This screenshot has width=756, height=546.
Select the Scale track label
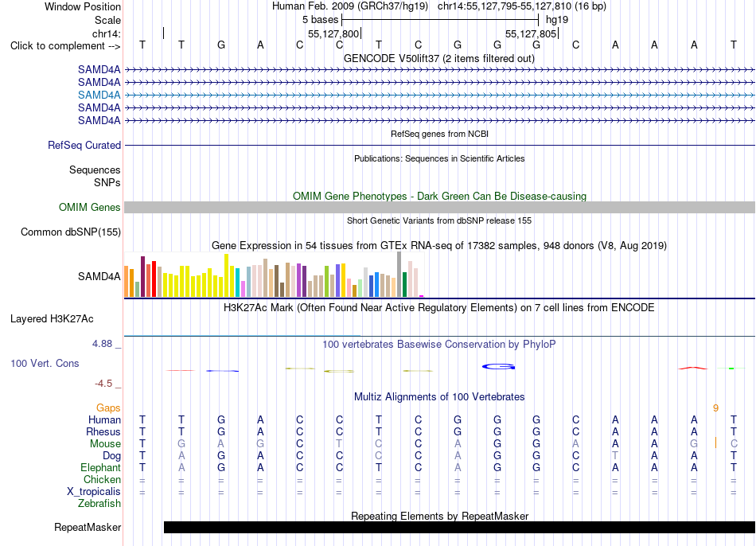point(107,20)
